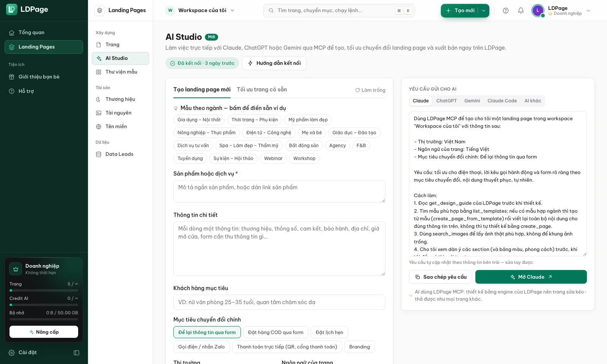
Task: Click the Credit AI usage bar
Action: pyautogui.click(x=44, y=305)
